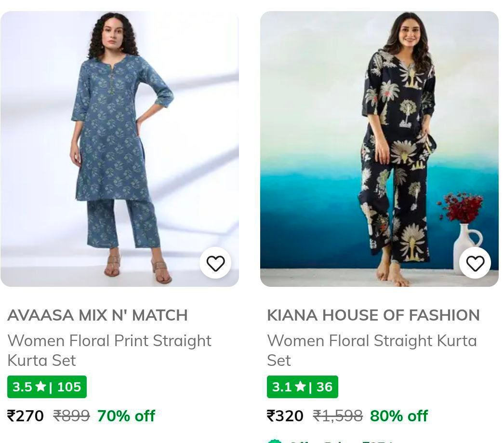This screenshot has width=504, height=443.
Task: Click the ₹320 selling price
Action: 285,416
